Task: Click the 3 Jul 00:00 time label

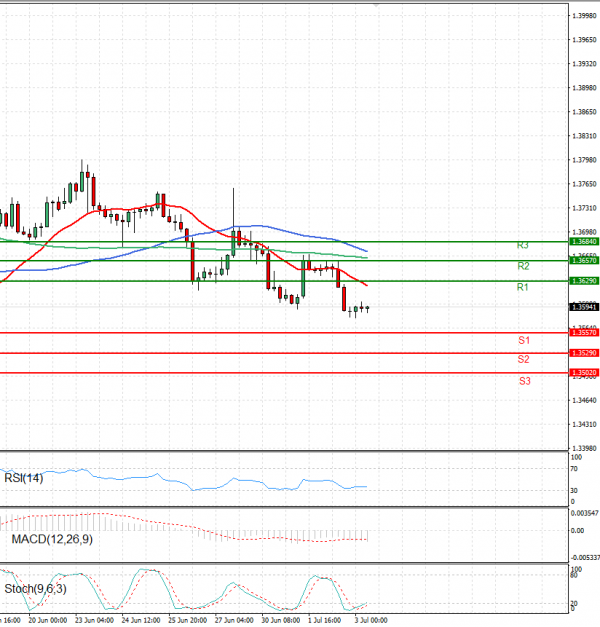Action: [x=371, y=620]
